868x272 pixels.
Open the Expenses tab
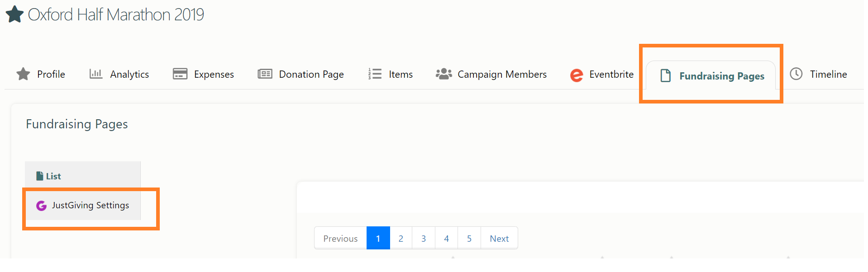(x=203, y=74)
